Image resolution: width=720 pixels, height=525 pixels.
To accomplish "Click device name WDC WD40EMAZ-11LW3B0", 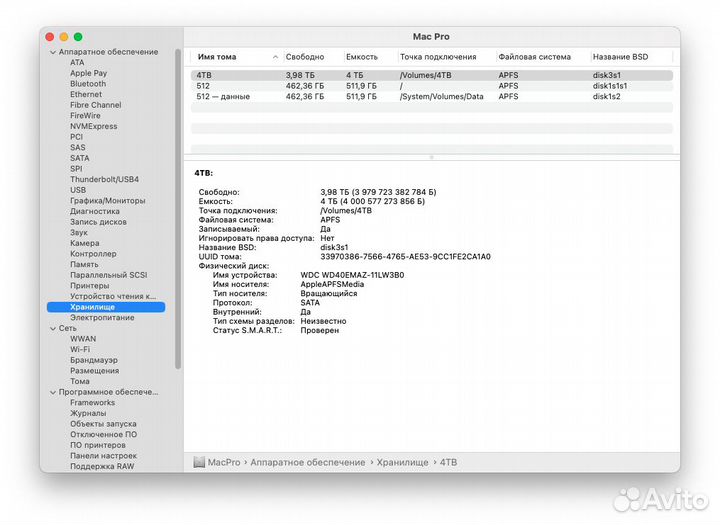I will coord(352,275).
